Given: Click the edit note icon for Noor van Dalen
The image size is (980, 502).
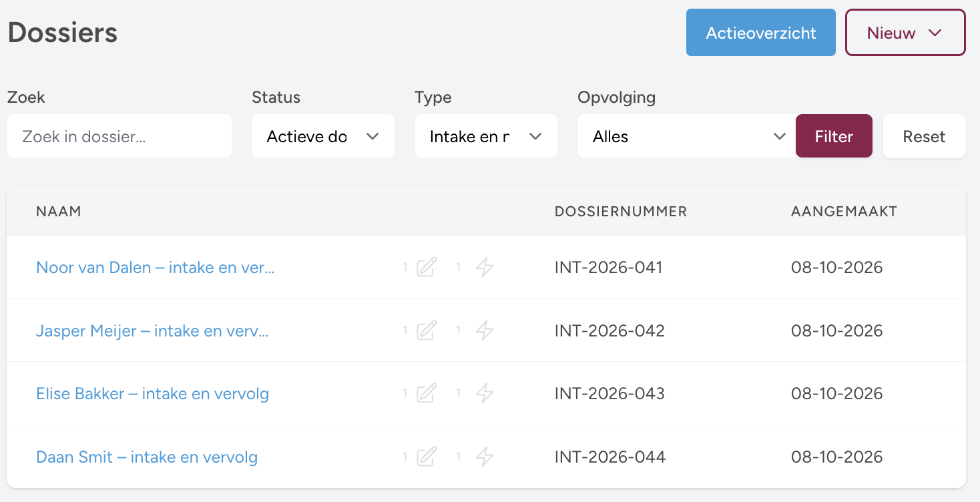Looking at the screenshot, I should (x=427, y=268).
